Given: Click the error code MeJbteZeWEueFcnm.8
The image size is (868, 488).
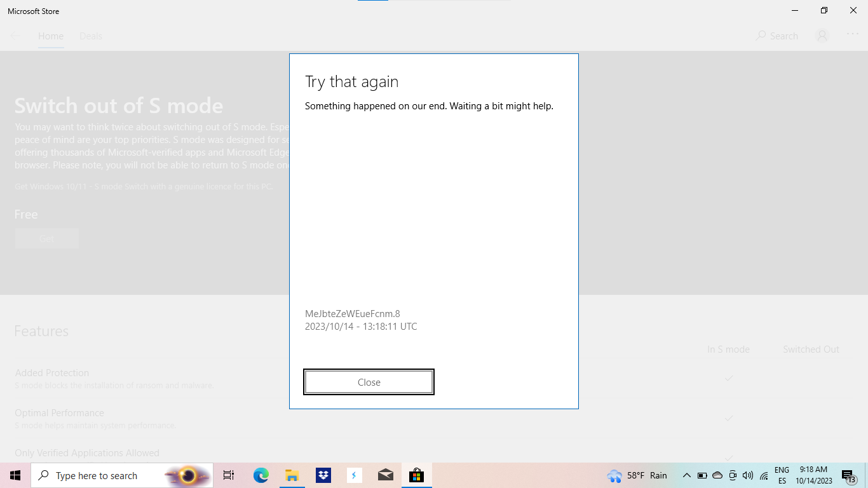Looking at the screenshot, I should [x=353, y=313].
